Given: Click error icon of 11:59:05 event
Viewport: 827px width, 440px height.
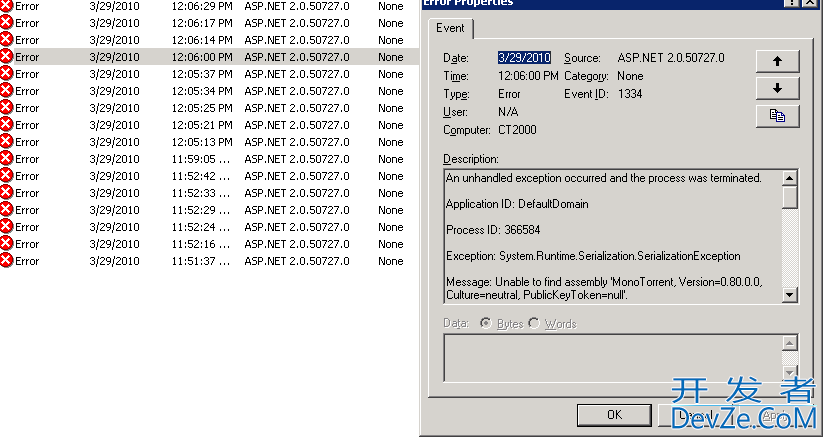Looking at the screenshot, I should [x=6, y=159].
